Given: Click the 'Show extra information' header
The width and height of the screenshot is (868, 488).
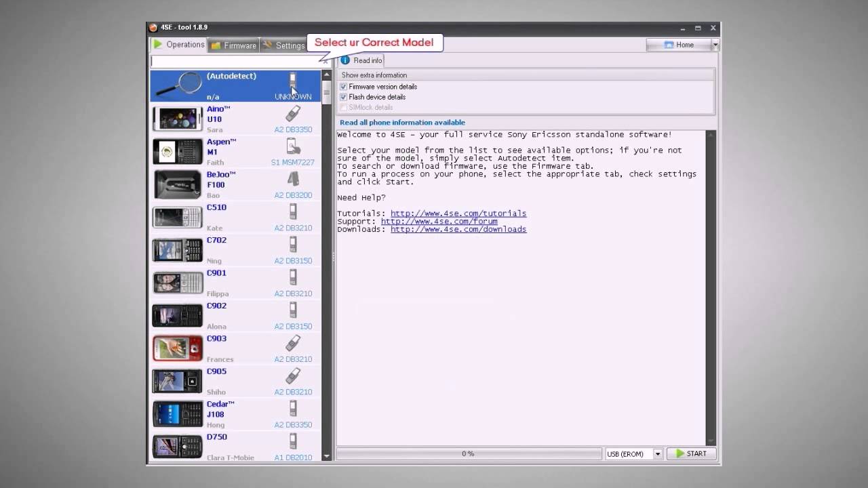Looking at the screenshot, I should coord(374,75).
